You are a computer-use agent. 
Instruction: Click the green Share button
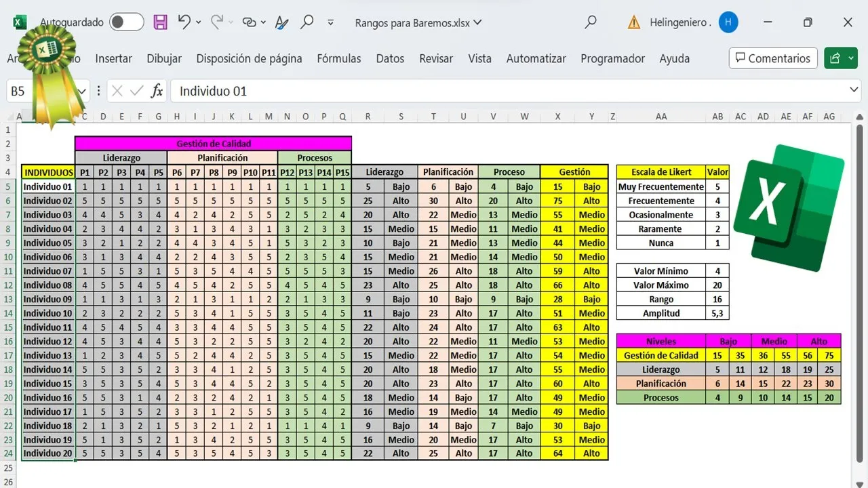tap(841, 58)
